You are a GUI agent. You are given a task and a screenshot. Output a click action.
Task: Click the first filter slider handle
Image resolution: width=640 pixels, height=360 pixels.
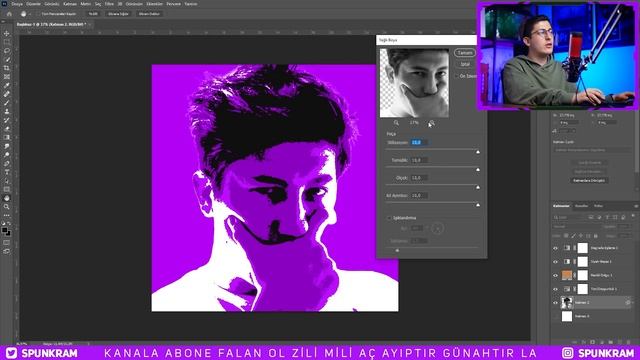[478, 152]
